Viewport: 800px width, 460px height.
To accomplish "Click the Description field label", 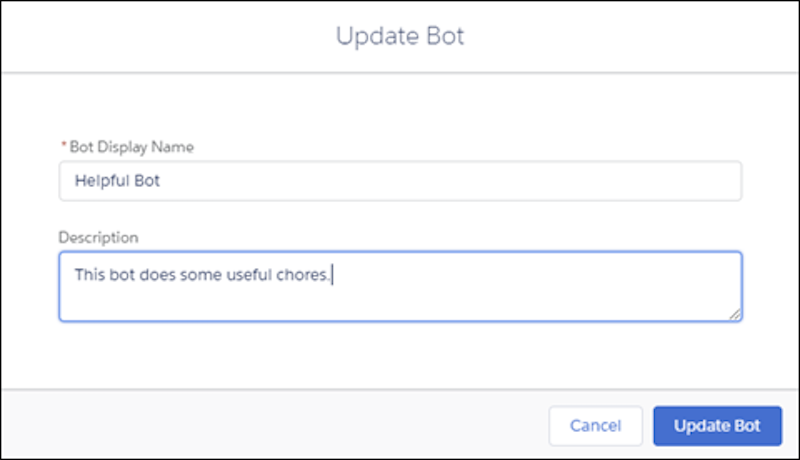I will [98, 238].
